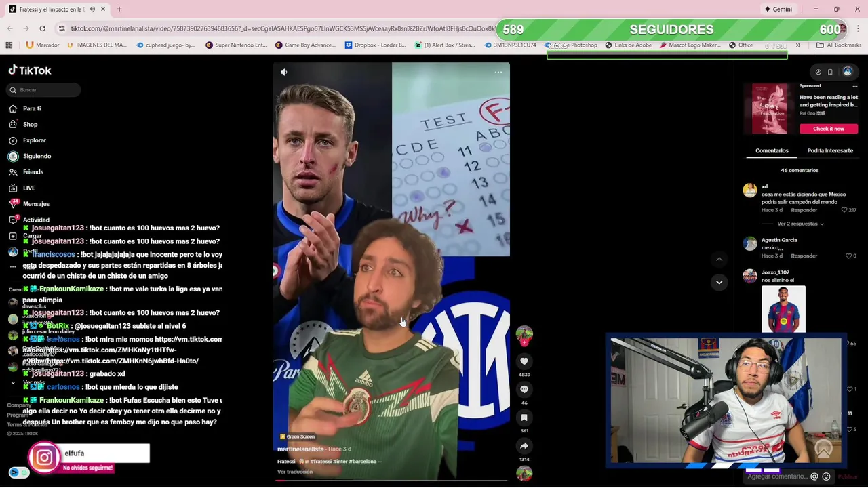Image resolution: width=868 pixels, height=488 pixels.
Task: Mute the tab via its audio icon
Action: pyautogui.click(x=92, y=9)
